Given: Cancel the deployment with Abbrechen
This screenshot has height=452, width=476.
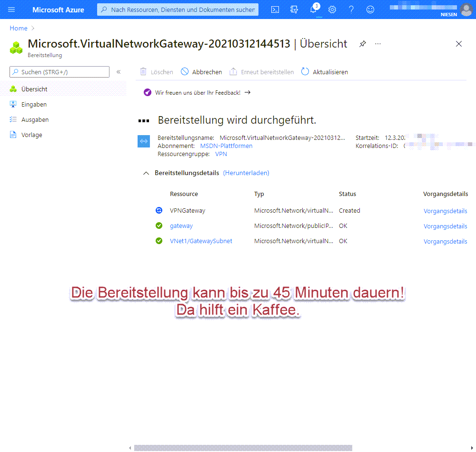Looking at the screenshot, I should coord(201,72).
